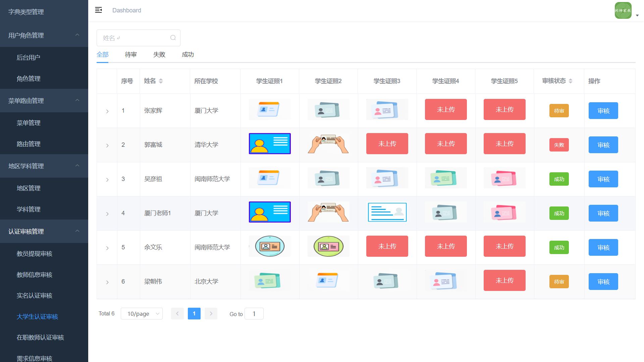This screenshot has height=362, width=644.
Task: Click the search magnifier icon in name field
Action: coord(173,38)
